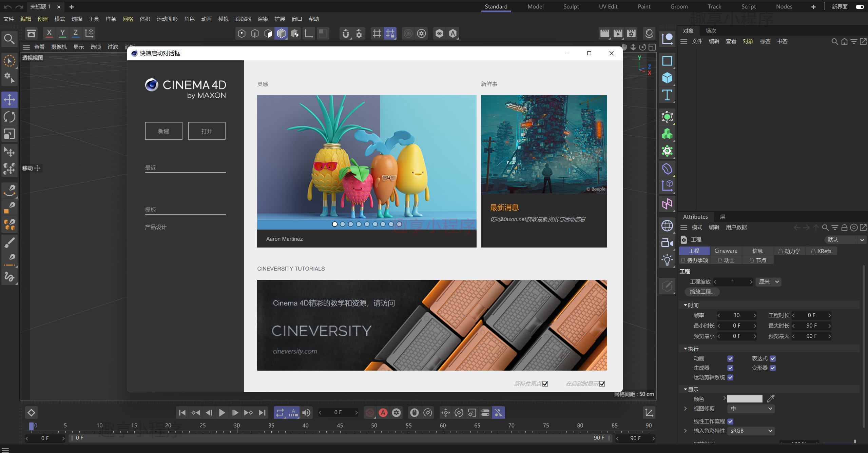Toggle the 动画 execution checkbox

click(730, 358)
